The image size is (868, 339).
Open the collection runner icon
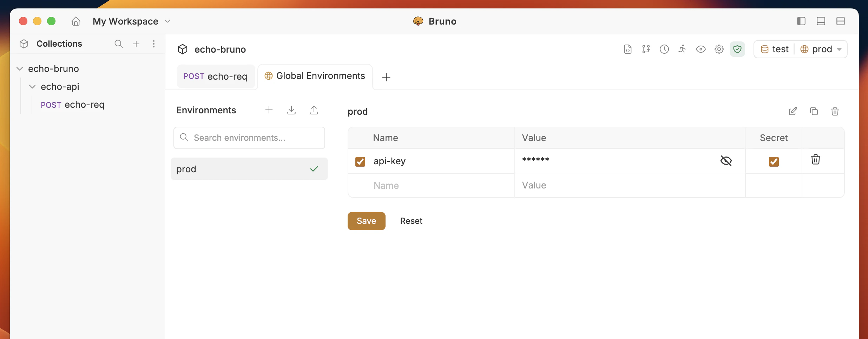(682, 49)
